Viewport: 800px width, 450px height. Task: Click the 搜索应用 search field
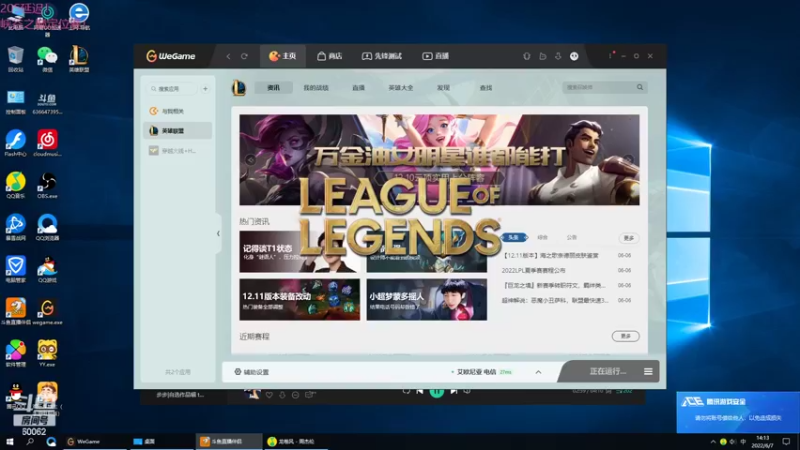pyautogui.click(x=171, y=89)
